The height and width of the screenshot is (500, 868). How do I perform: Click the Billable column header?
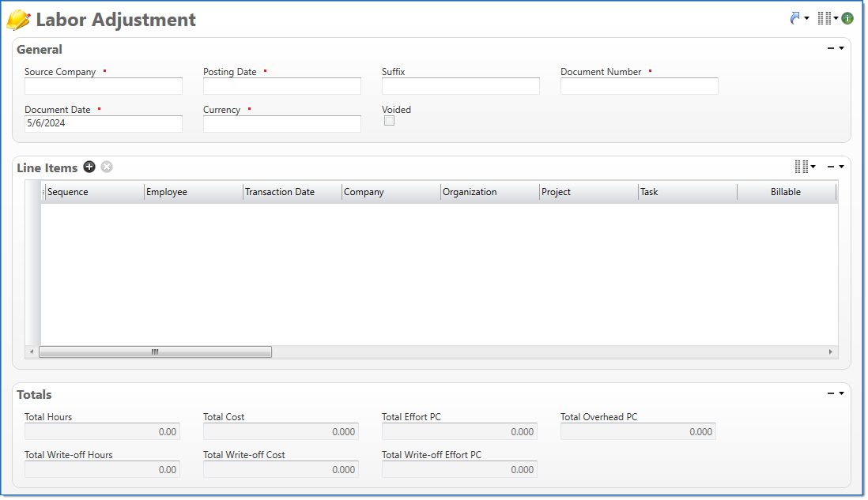(x=785, y=192)
